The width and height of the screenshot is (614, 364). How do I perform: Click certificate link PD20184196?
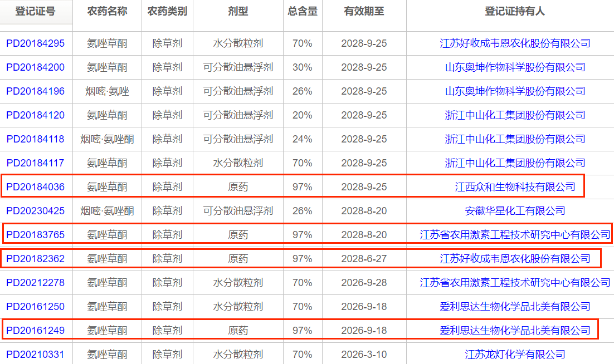click(x=35, y=91)
